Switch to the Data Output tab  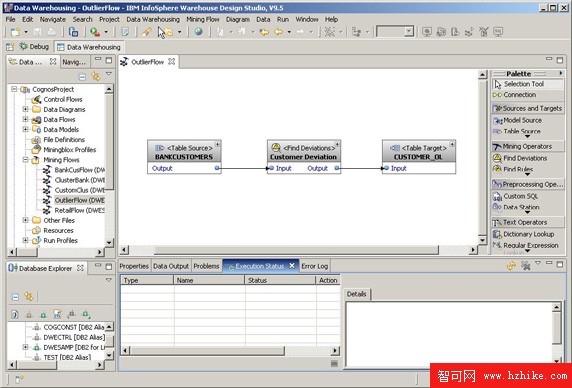(x=171, y=266)
